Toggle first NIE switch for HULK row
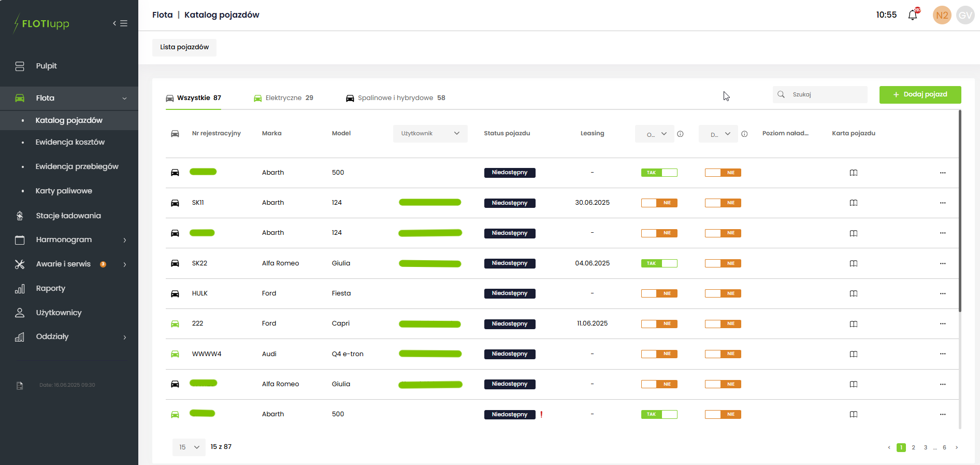This screenshot has height=465, width=980. tap(659, 293)
